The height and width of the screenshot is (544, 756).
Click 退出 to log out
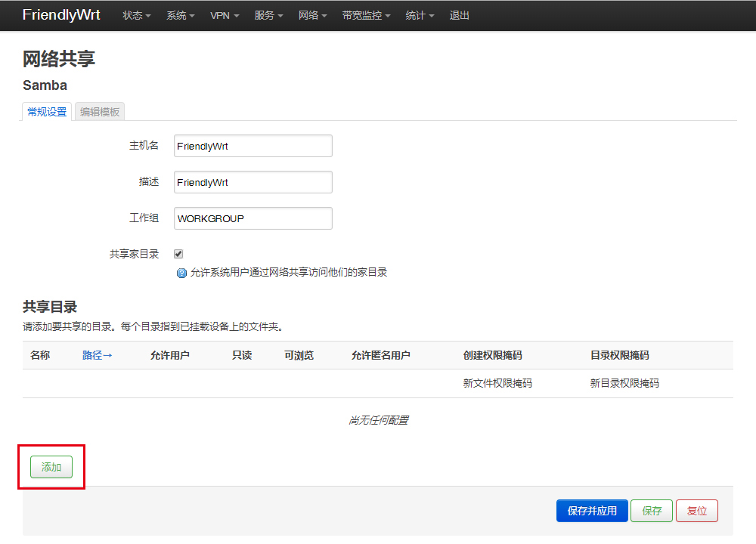pos(459,15)
